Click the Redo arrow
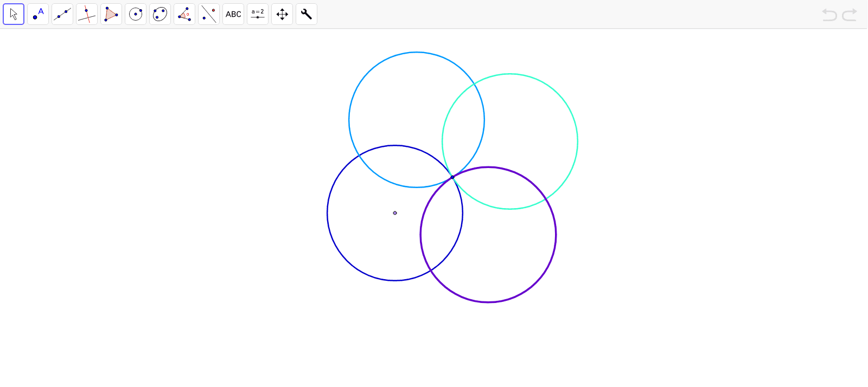This screenshot has width=868, height=387. point(850,15)
